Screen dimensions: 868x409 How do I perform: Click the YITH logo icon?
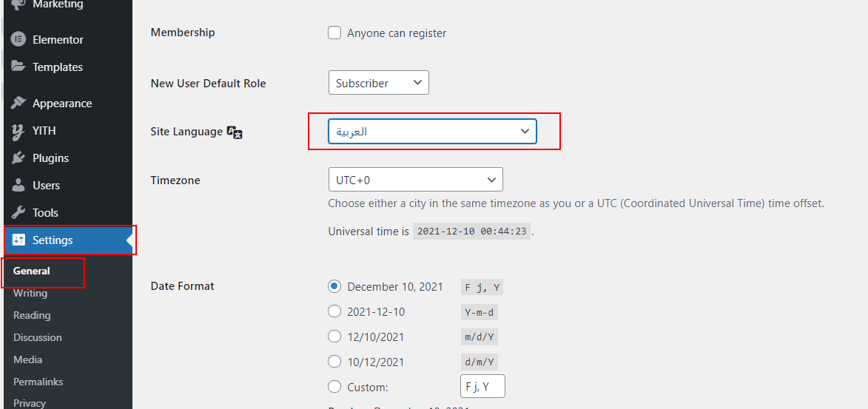[18, 131]
